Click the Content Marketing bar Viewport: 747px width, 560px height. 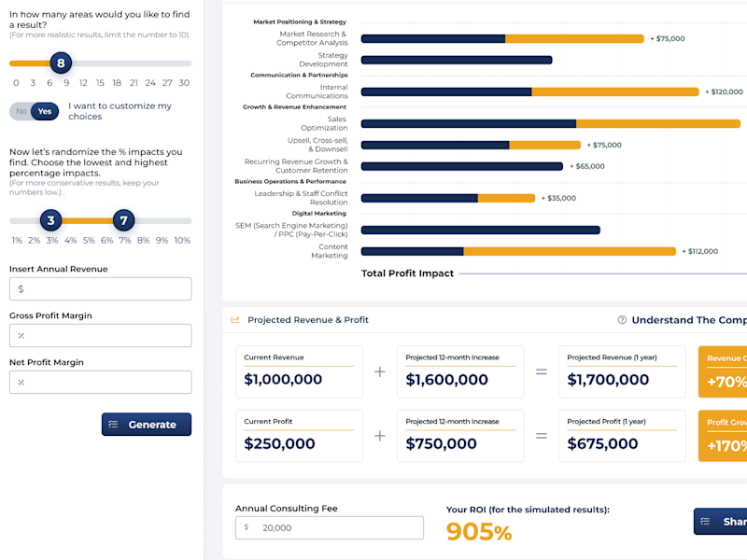click(x=518, y=251)
